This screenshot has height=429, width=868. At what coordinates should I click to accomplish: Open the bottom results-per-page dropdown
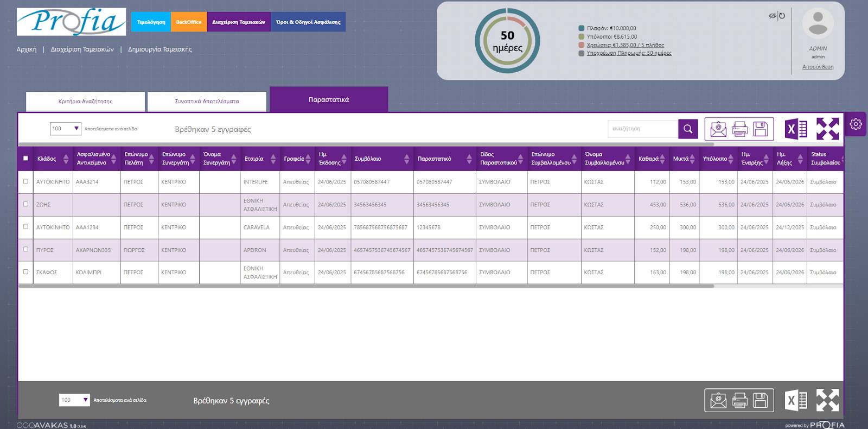[74, 400]
